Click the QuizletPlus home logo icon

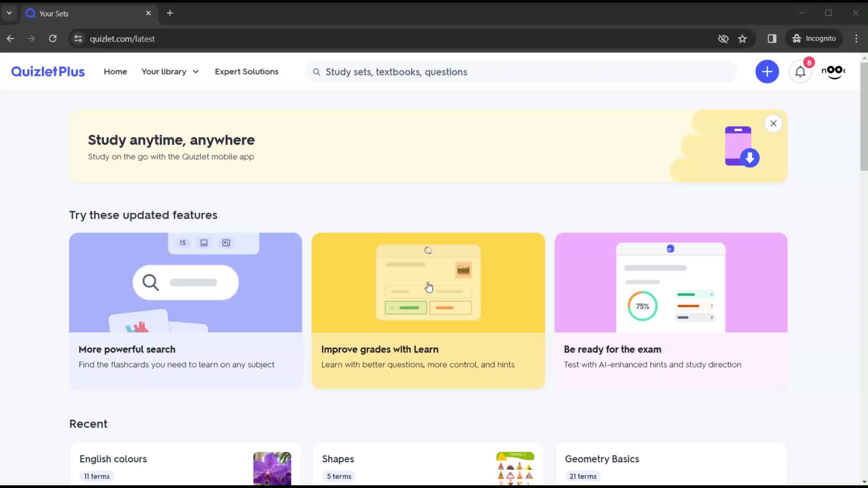pyautogui.click(x=47, y=71)
